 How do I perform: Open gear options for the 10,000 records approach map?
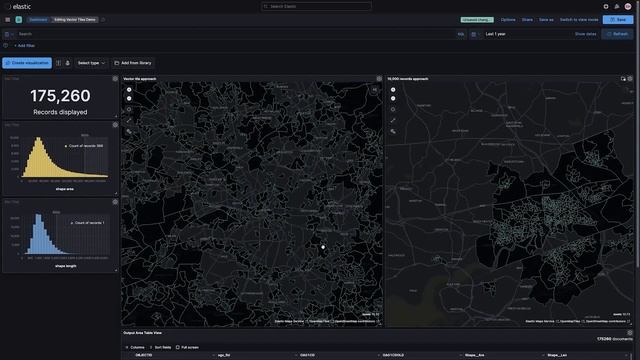(630, 79)
